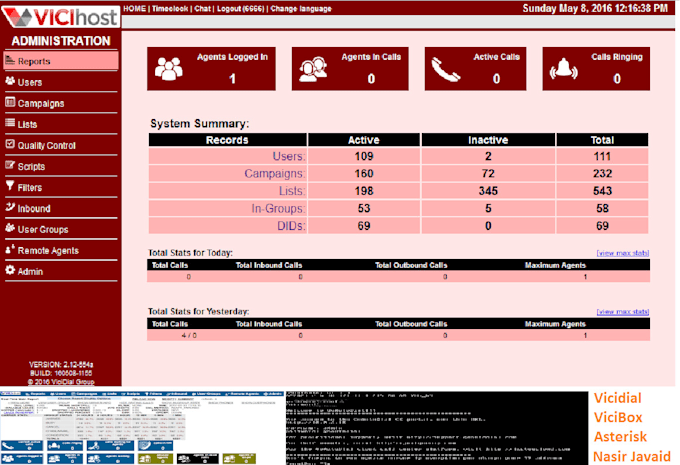Open the Calls Ringing bell tile
The image size is (680, 465).
(x=596, y=69)
